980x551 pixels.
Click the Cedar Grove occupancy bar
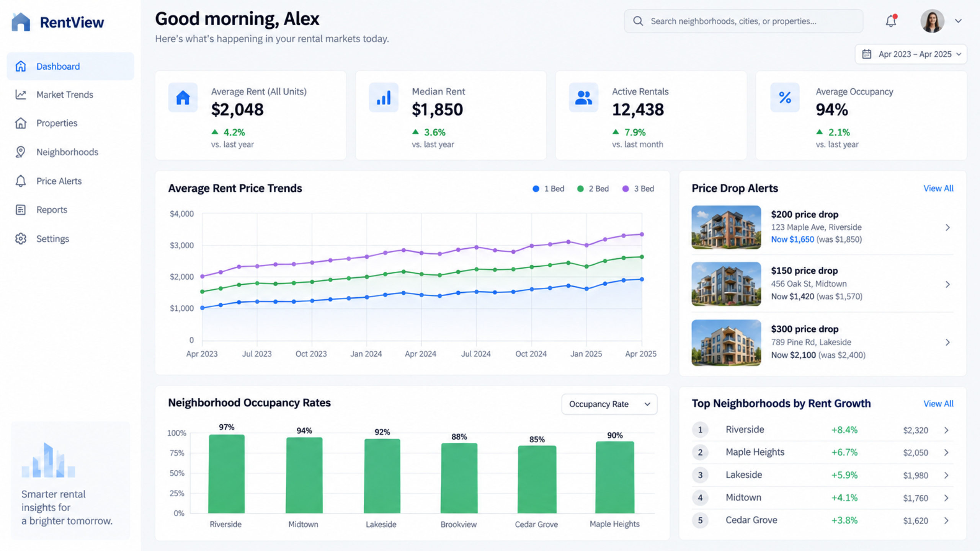537,479
